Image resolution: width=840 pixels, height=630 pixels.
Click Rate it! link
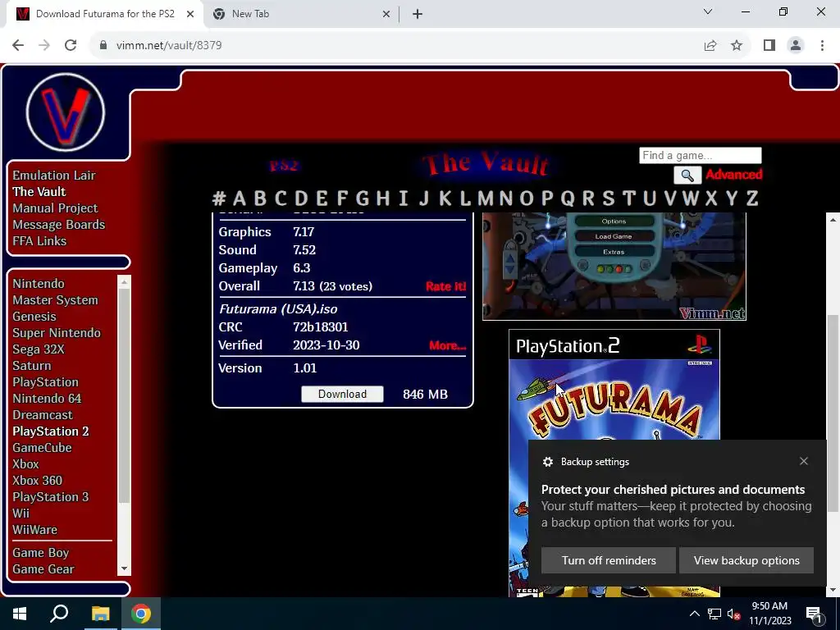pos(445,286)
